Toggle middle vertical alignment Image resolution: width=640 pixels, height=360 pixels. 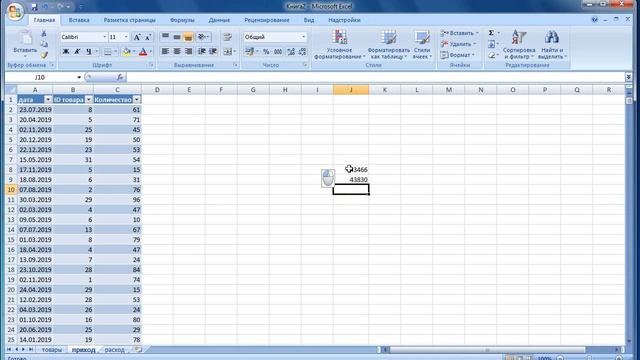(177, 37)
